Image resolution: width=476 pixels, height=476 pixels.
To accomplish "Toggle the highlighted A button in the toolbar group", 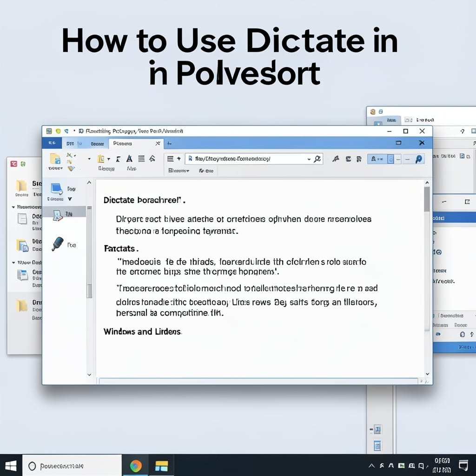I will 377,159.
